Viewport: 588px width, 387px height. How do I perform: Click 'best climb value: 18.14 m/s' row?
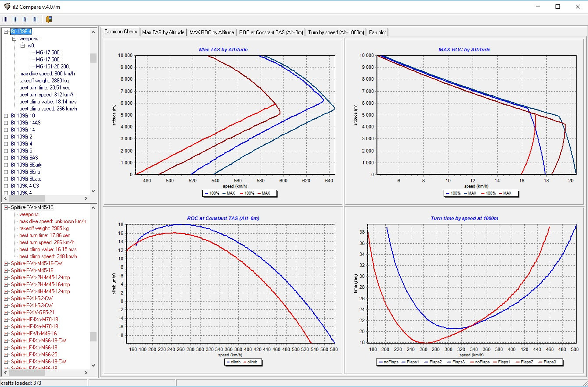[48, 102]
